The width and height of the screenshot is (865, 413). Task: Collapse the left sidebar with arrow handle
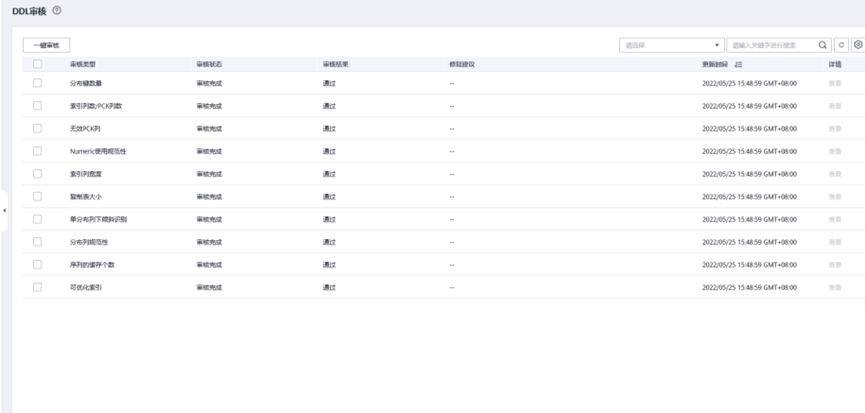(x=4, y=211)
